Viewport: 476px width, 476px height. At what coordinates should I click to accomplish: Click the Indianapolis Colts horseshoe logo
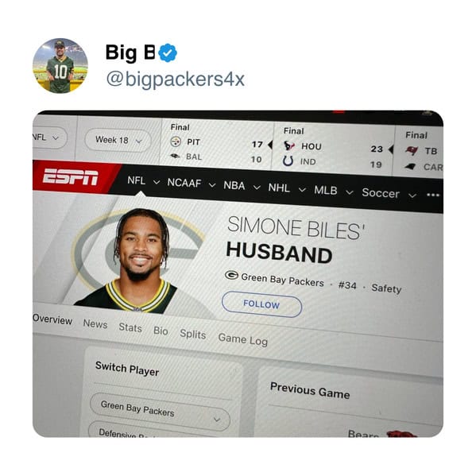(288, 161)
